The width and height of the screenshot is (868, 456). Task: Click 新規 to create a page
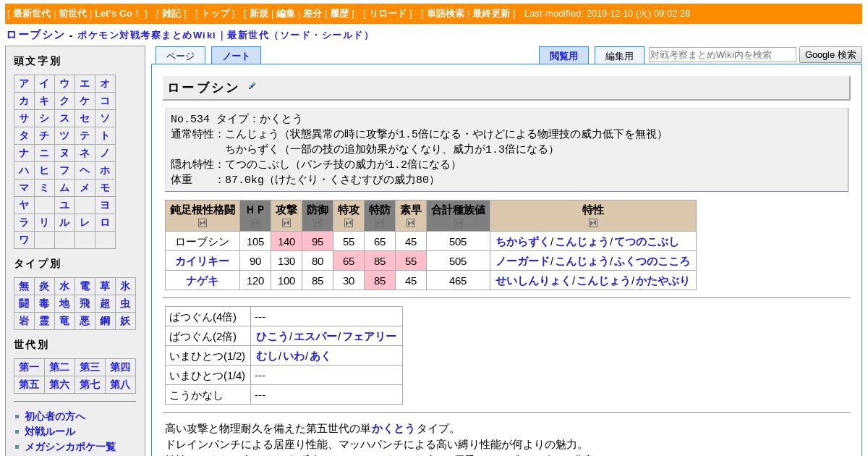coord(259,14)
